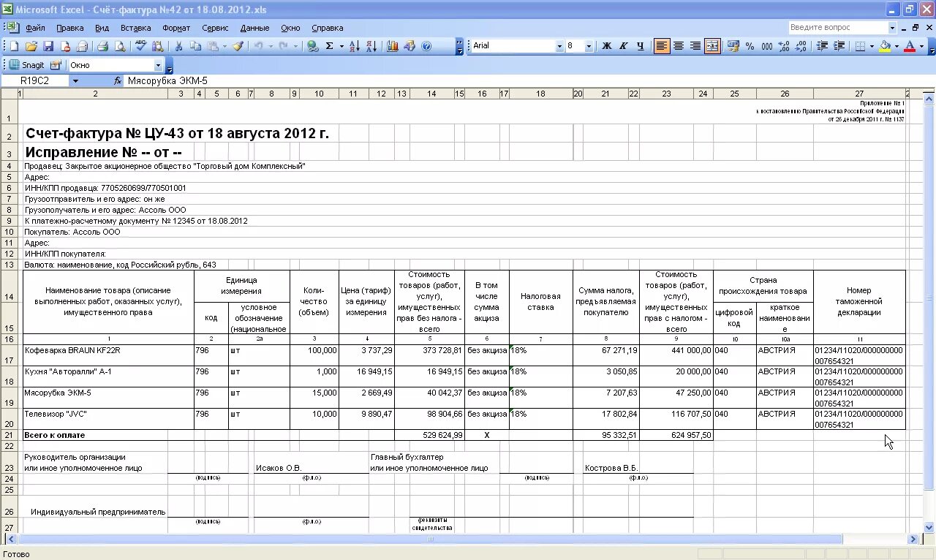This screenshot has width=936, height=560.
Task: Click the Snagit toolbar button
Action: point(26,65)
